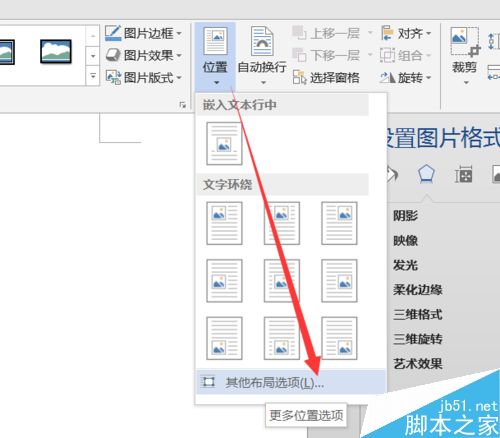The height and width of the screenshot is (438, 500).
Task: Choose bottom-right position with square text wrapping
Action: pyautogui.click(x=339, y=338)
